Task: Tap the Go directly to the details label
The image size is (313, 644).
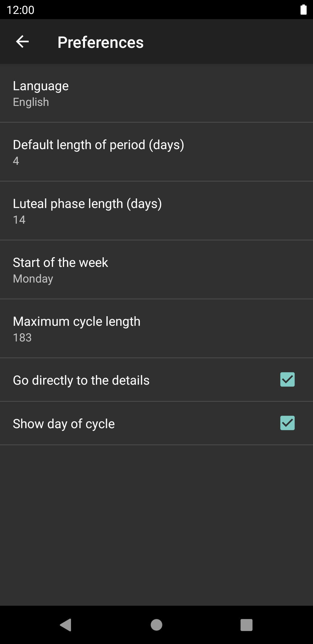Action: [x=81, y=380]
